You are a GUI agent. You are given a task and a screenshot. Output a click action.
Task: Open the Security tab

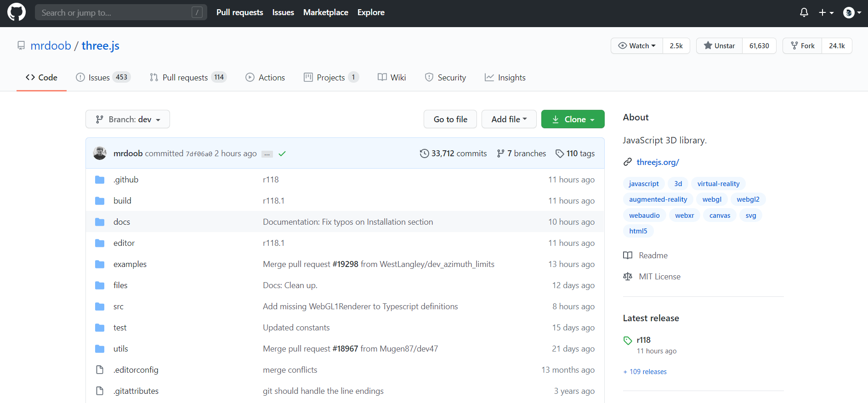click(445, 77)
